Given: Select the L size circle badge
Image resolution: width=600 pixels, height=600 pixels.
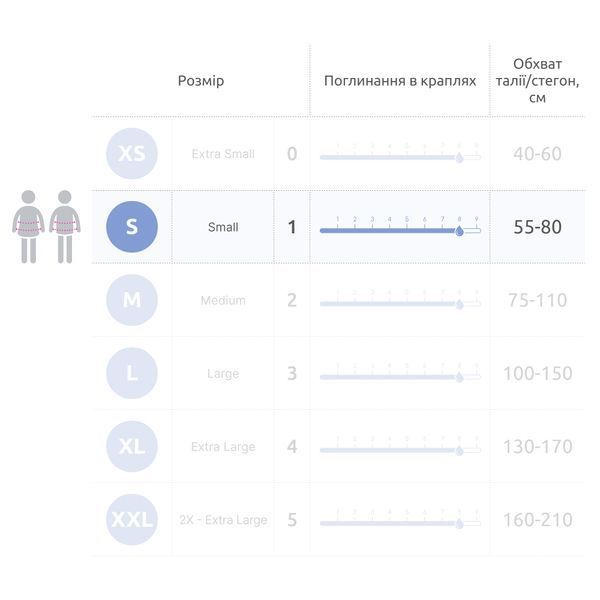Looking at the screenshot, I should pos(132,373).
